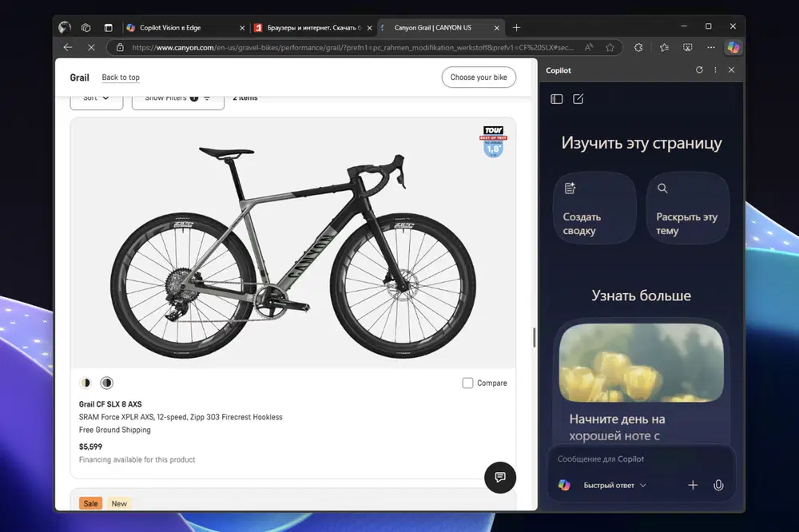799x532 pixels.
Task: Stop page loading with the X button
Action: [91, 47]
